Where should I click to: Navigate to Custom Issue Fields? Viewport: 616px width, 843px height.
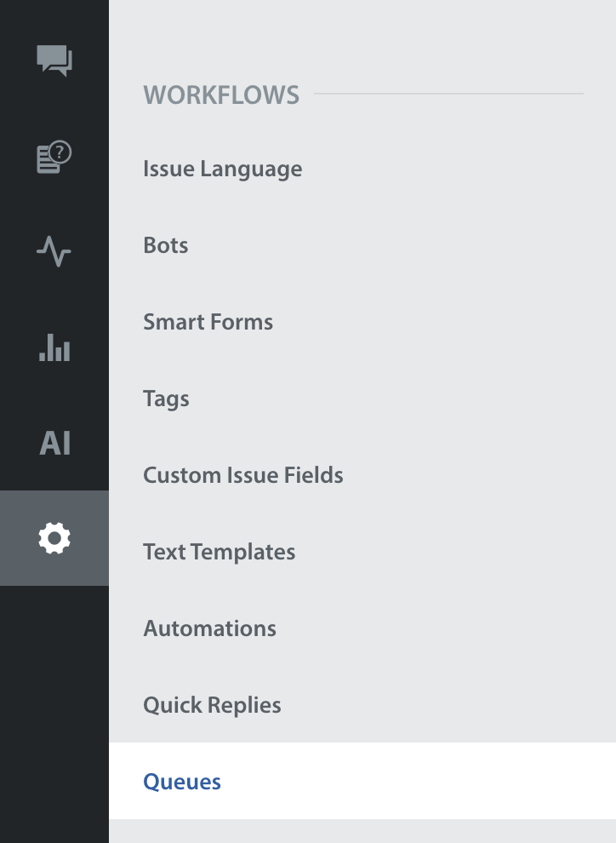(242, 475)
